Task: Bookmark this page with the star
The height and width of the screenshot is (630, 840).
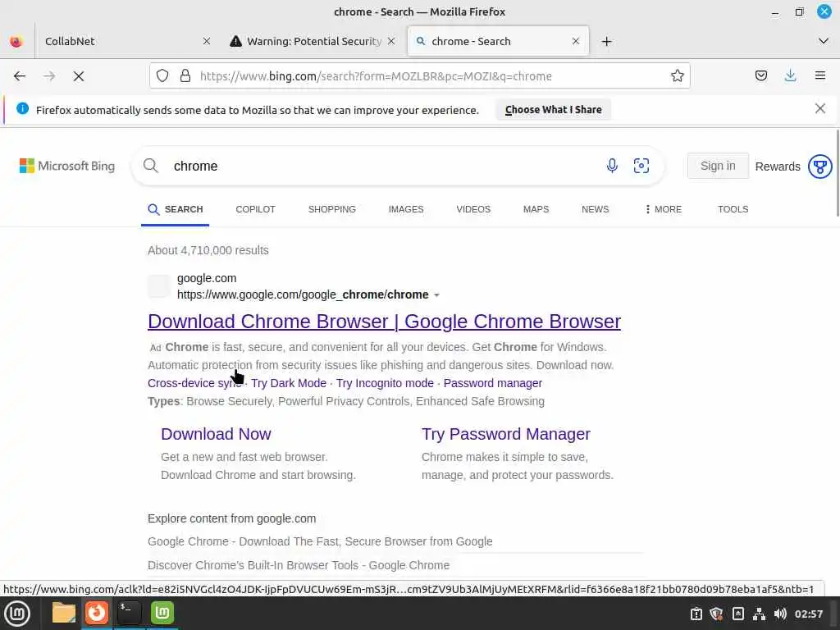Action: [x=677, y=76]
